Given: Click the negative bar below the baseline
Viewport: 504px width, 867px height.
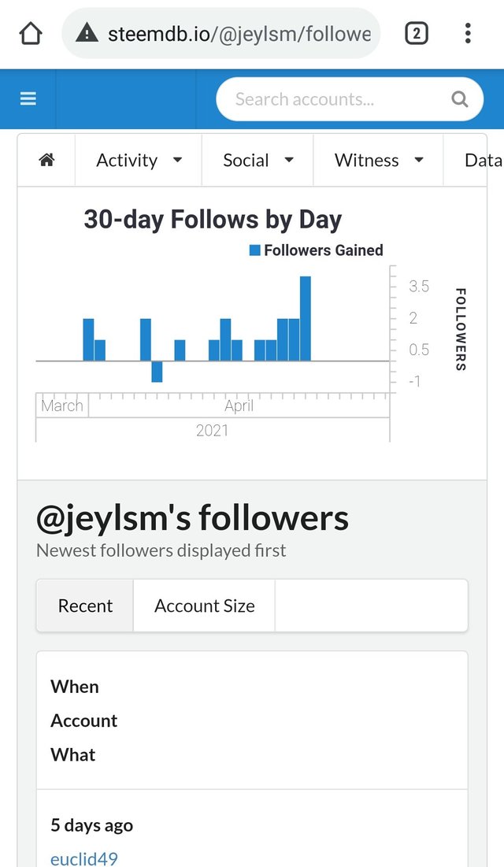Looking at the screenshot, I should tap(157, 372).
